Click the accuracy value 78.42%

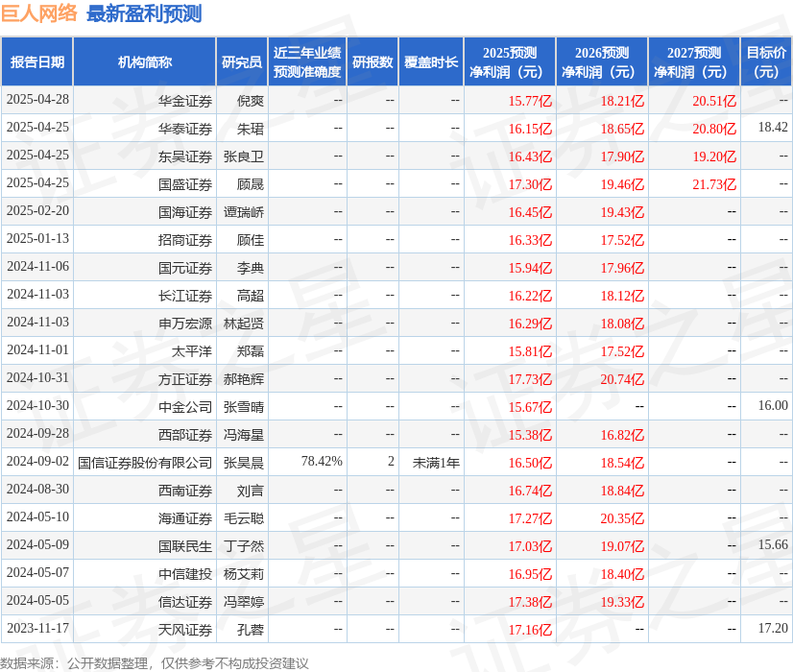(322, 461)
